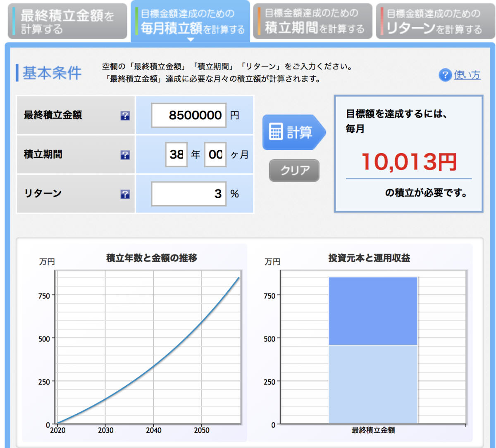Screen dimensions: 496x448
Task: Click the years field showing 38
Action: point(176,155)
